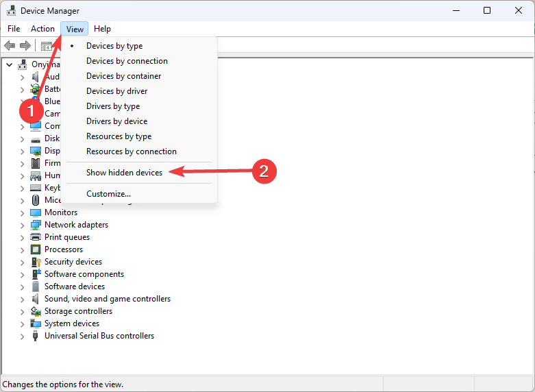Click the Software components icon
Viewport: 535px width, 392px height.
(x=36, y=274)
